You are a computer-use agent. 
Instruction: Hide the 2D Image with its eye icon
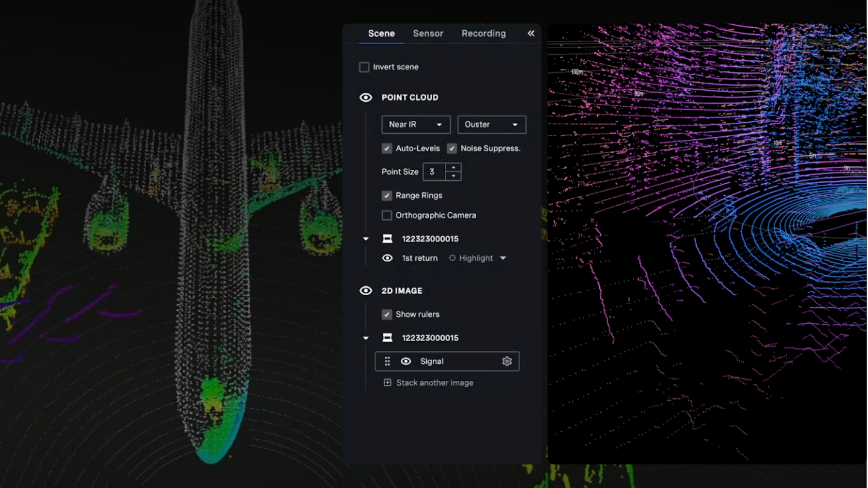366,290
